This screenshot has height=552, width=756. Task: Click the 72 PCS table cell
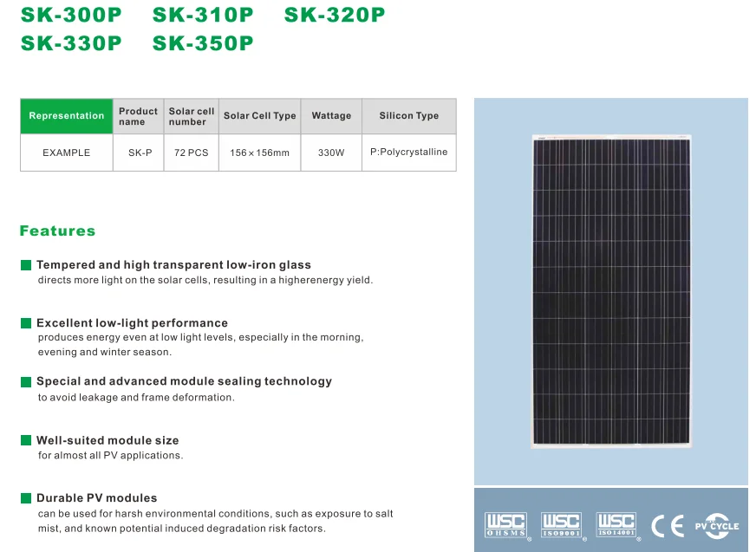click(x=192, y=153)
